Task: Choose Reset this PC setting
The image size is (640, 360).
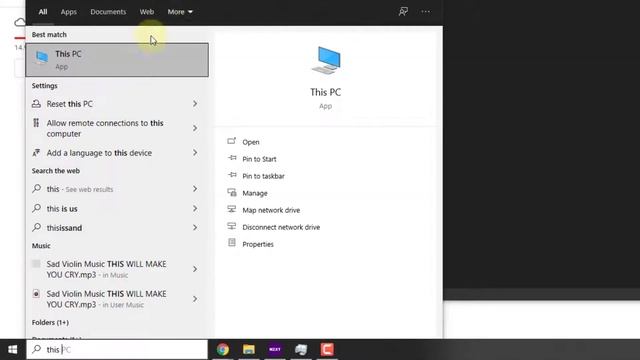Action: pyautogui.click(x=117, y=104)
